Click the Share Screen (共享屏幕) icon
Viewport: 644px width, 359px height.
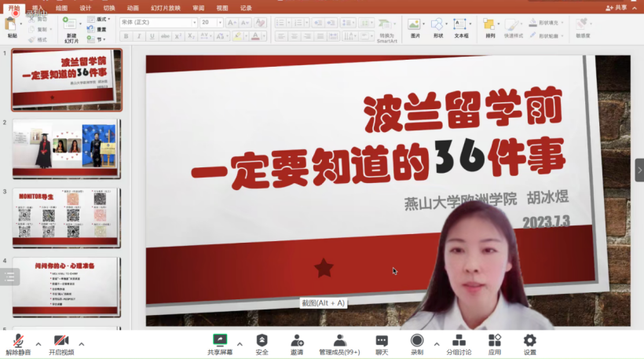[220, 341]
